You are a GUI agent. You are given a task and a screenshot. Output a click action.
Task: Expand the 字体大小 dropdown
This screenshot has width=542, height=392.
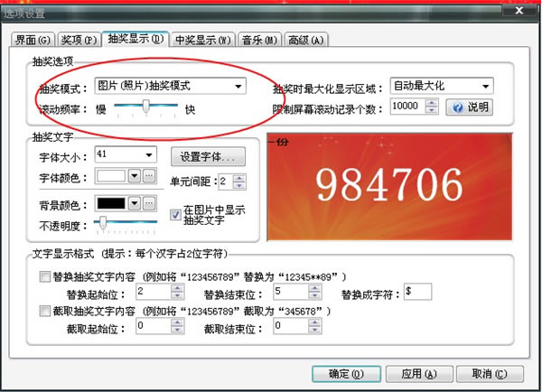[x=149, y=154]
